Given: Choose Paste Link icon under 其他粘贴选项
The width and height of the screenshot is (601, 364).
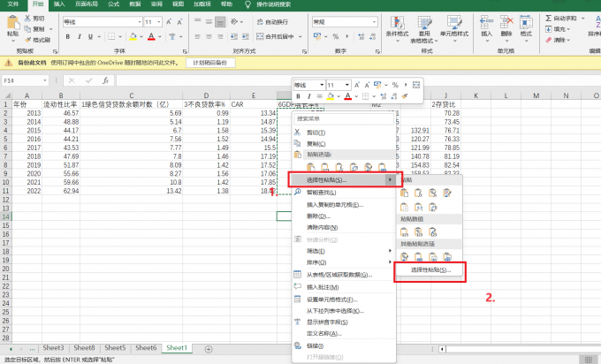Looking at the screenshot, I should tap(418, 256).
